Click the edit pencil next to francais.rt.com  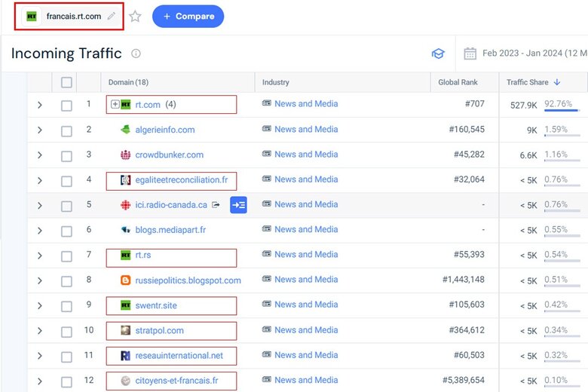click(112, 16)
